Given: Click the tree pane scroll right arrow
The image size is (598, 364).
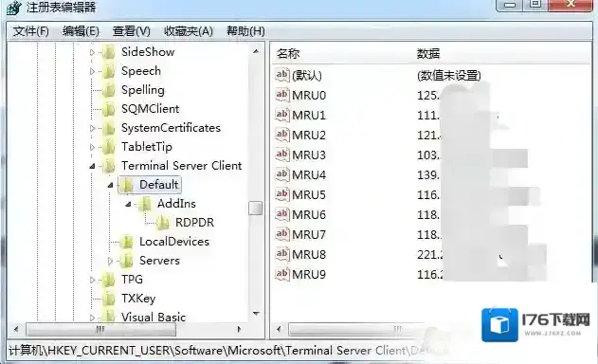Looking at the screenshot, I should point(239,329).
